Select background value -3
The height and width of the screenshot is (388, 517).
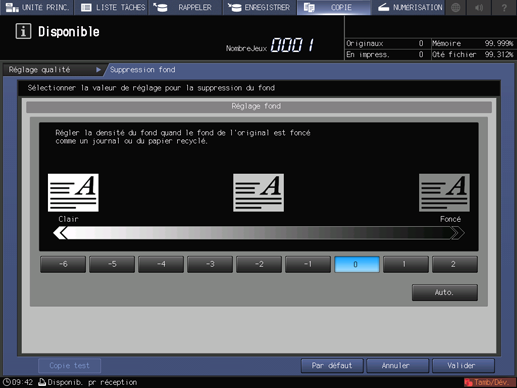(210, 264)
